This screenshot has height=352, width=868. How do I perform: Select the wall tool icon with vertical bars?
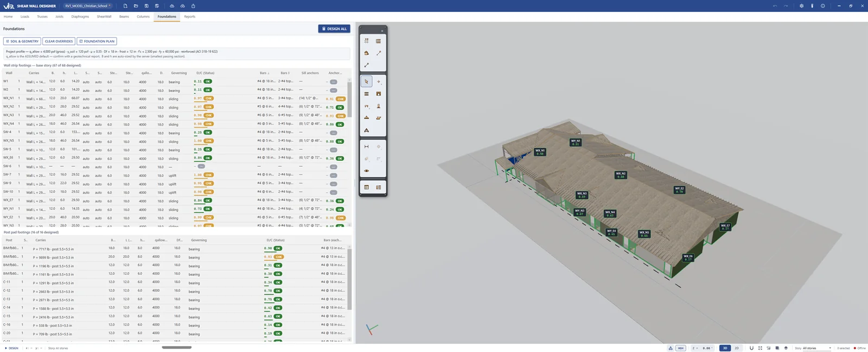coord(367,93)
